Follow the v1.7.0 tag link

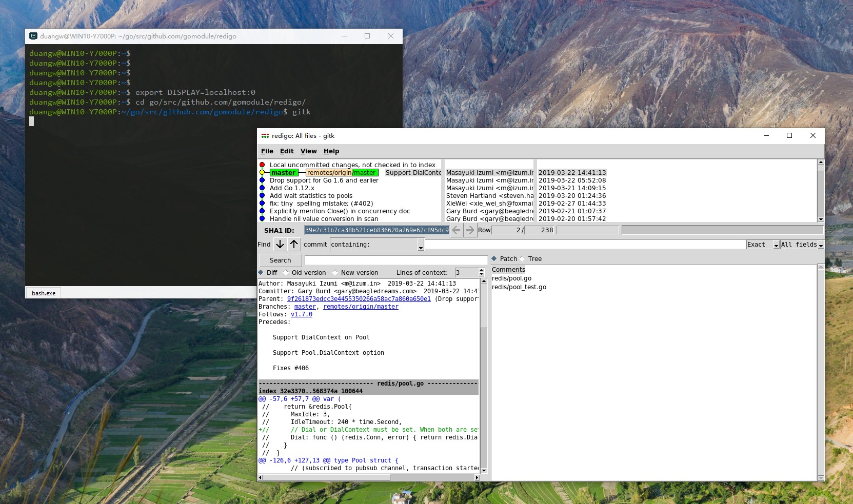click(302, 314)
